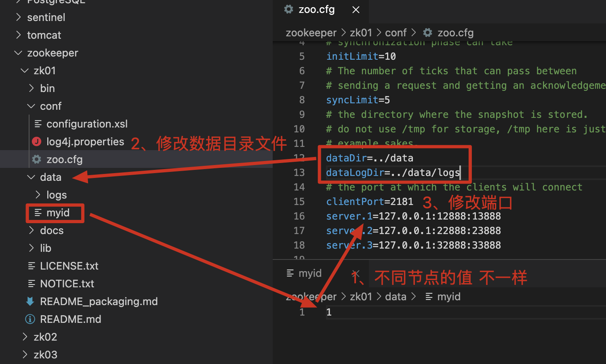Collapse the zk01 folder chevron
Screen dimensions: 606x364
25,70
